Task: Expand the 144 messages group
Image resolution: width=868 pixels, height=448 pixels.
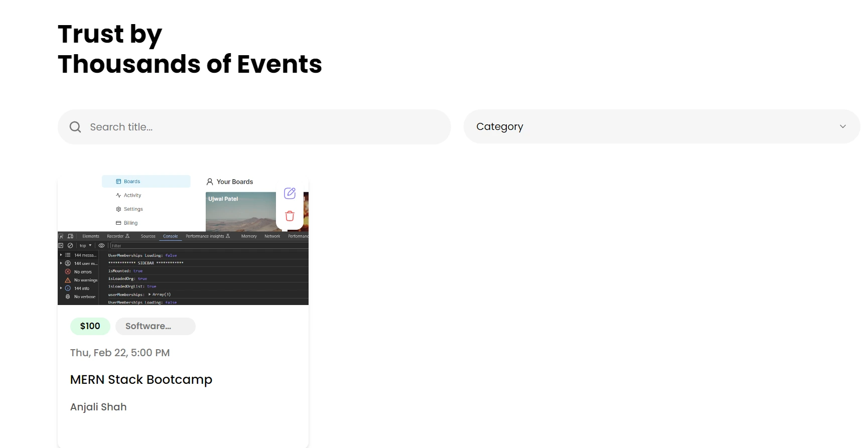Action: pos(61,255)
